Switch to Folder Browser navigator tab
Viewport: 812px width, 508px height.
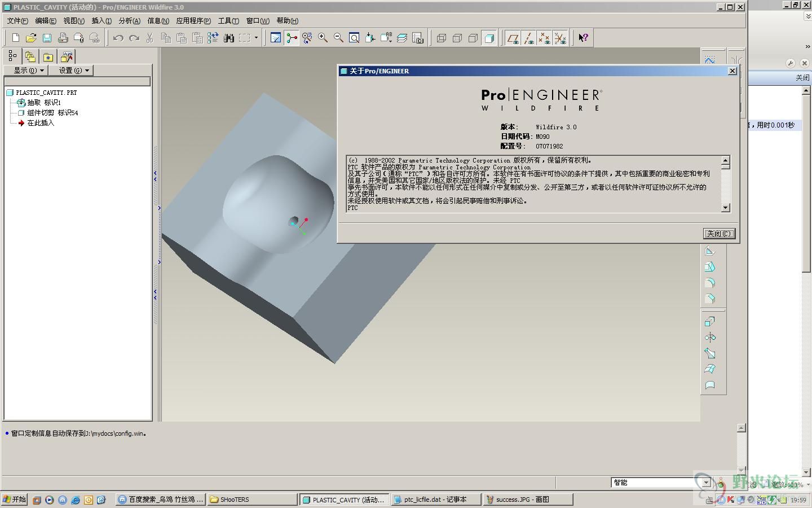[x=30, y=56]
